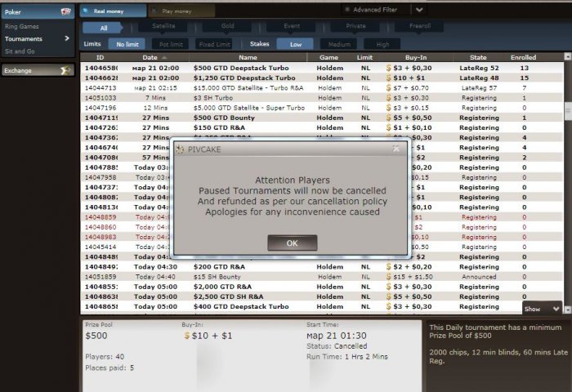
Task: Open Sit and Go in the sidebar
Action: click(x=20, y=51)
